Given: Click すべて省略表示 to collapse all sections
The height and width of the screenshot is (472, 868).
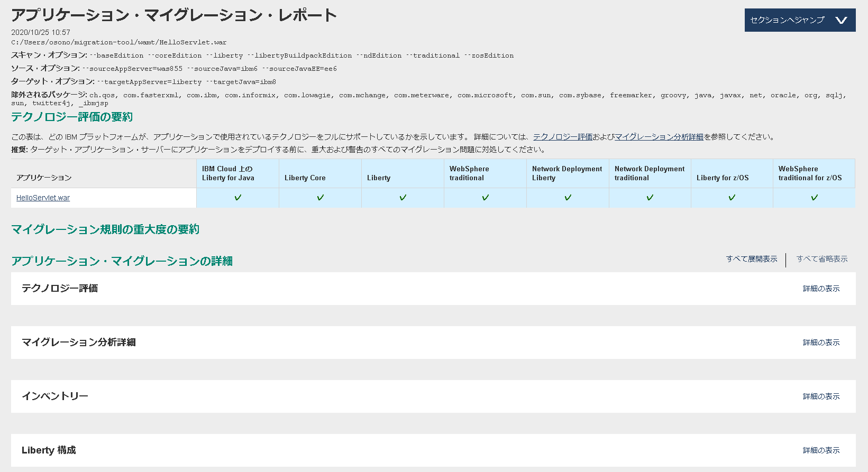Looking at the screenshot, I should 822,259.
